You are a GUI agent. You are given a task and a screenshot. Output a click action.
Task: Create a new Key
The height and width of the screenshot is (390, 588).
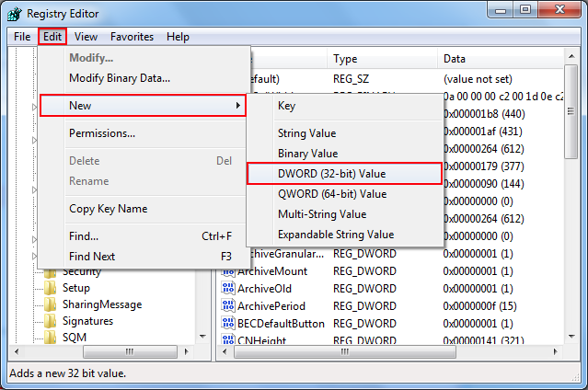345,106
